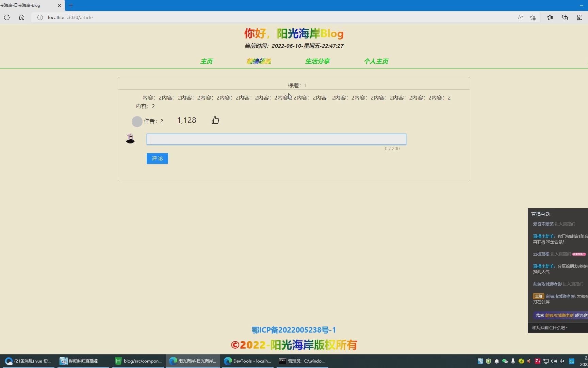Click 进入直播间 next to 爱奇不爱艺

pos(565,224)
